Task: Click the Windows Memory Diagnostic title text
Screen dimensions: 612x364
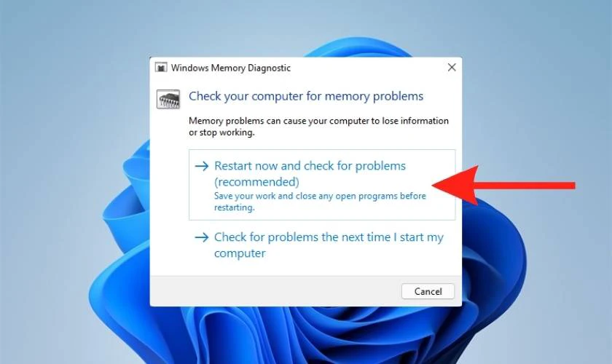Action: coord(231,68)
